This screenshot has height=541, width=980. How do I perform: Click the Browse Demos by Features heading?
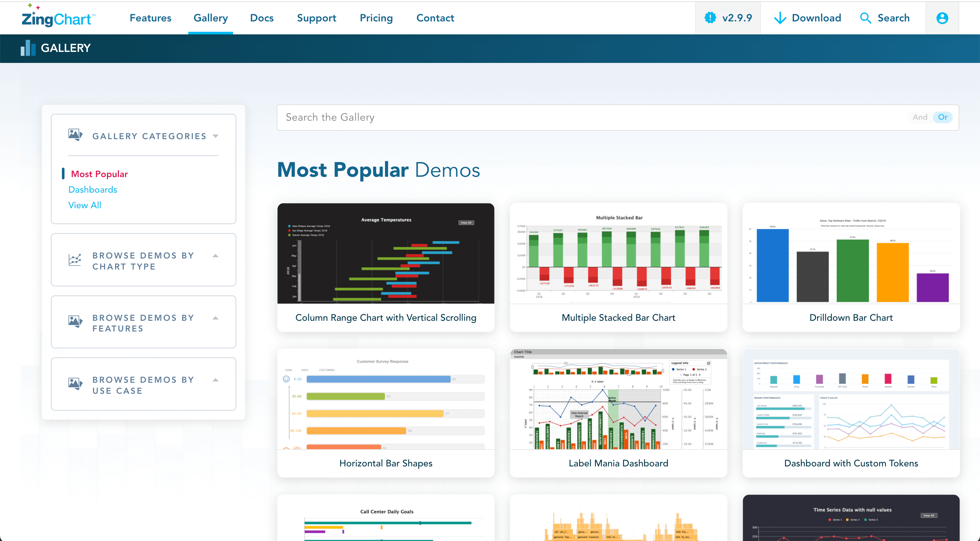(144, 323)
